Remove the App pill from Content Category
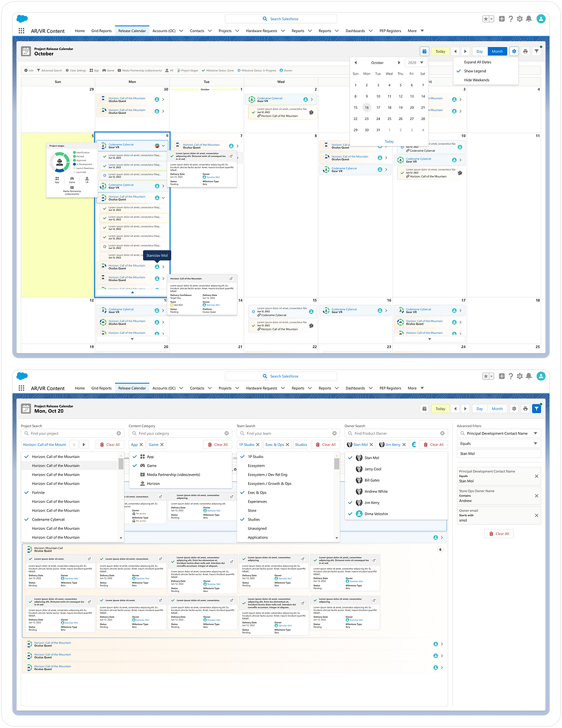 [x=141, y=445]
